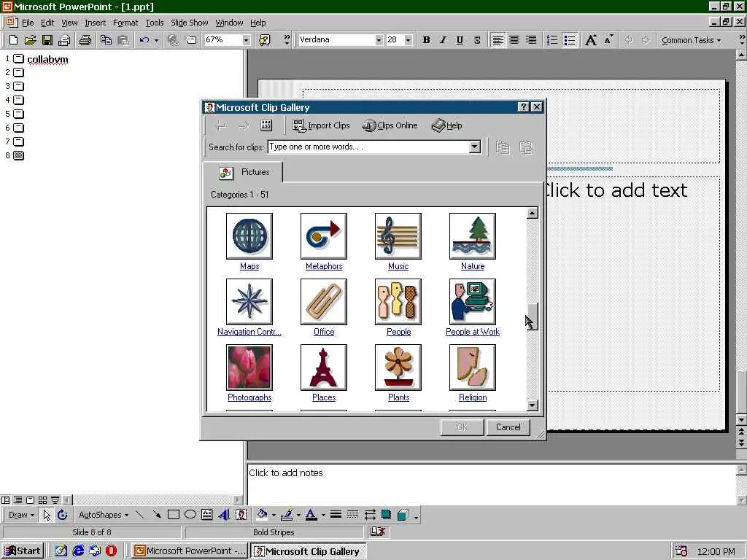Open the People at Work category icon
The image size is (747, 560).
pyautogui.click(x=473, y=302)
